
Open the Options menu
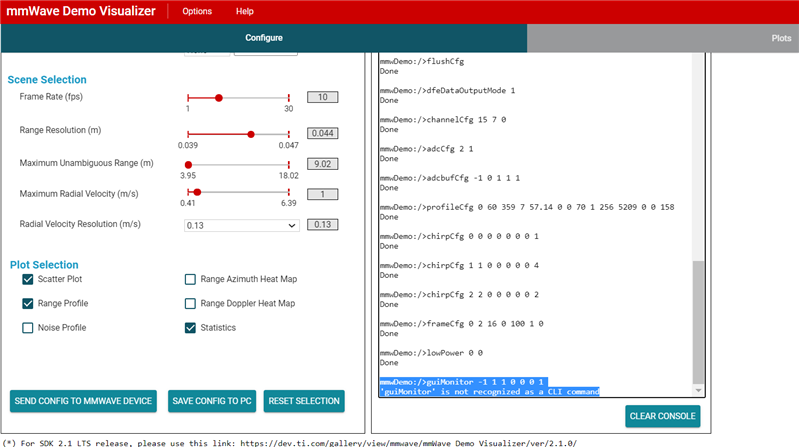coord(197,11)
